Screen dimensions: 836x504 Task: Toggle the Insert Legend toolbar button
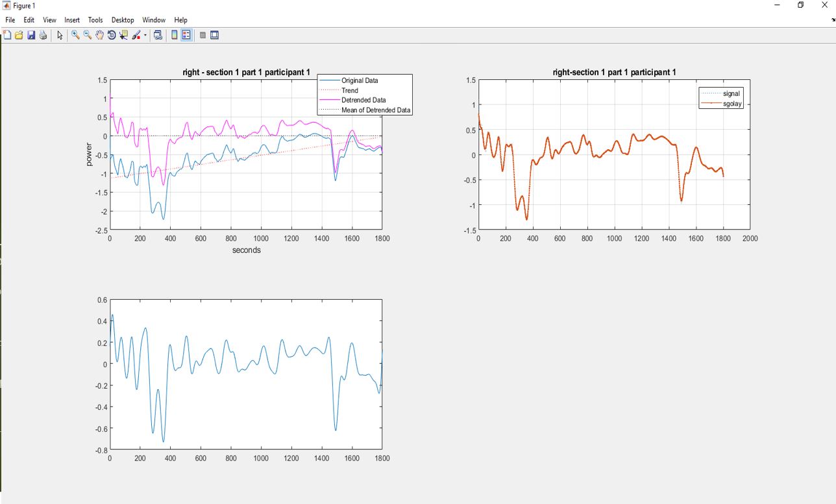point(186,35)
